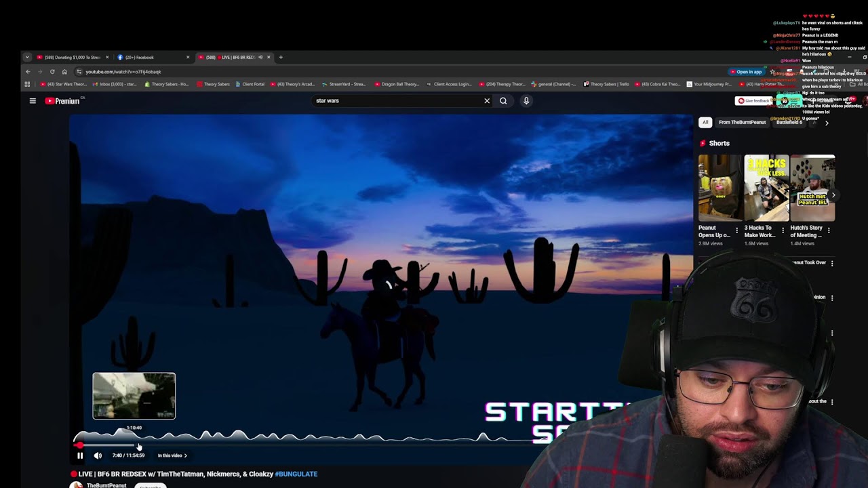
Task: Show more filter chips with right chevron
Action: pos(827,123)
